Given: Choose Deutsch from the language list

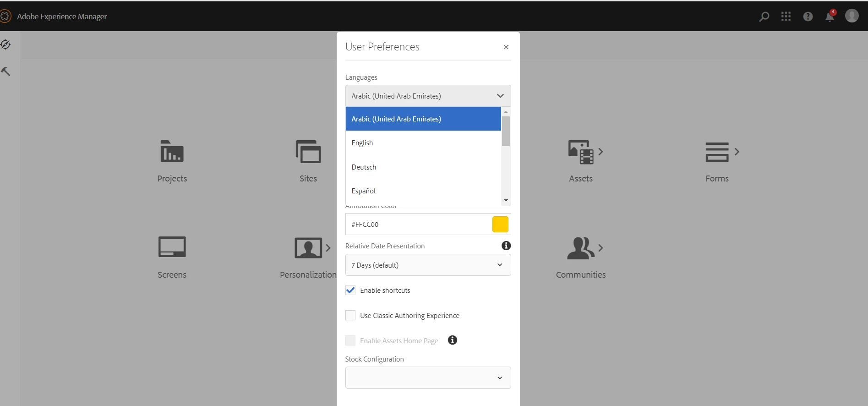Looking at the screenshot, I should pyautogui.click(x=423, y=167).
